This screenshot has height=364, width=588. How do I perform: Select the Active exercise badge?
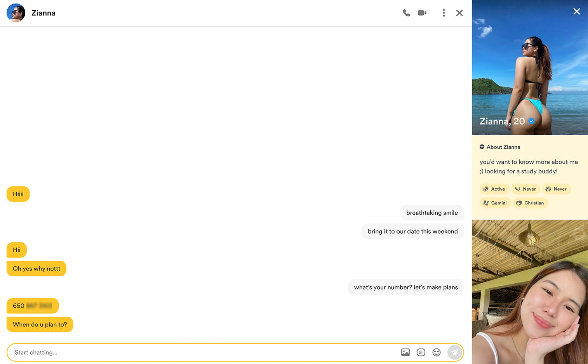[x=494, y=189]
